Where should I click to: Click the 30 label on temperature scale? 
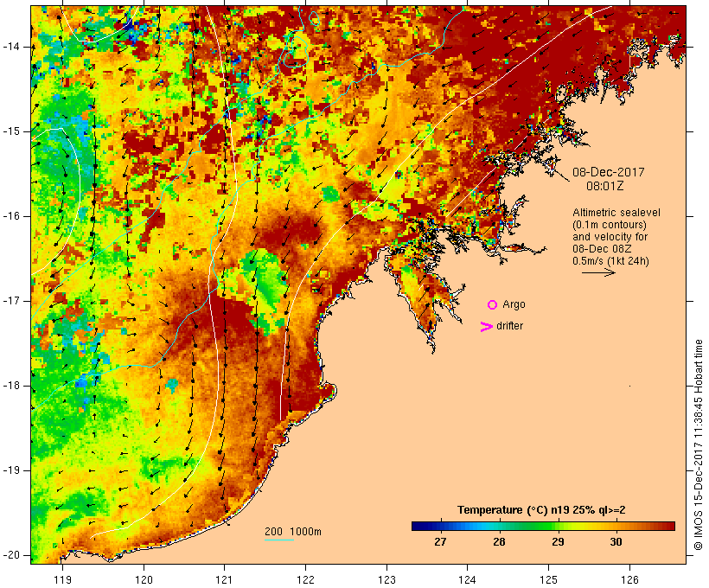coord(616,542)
